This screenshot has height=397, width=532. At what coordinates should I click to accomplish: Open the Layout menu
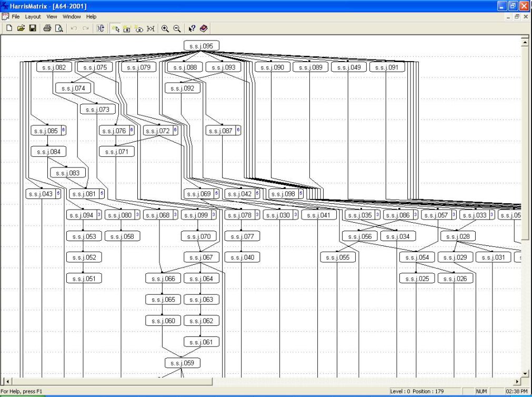(x=33, y=17)
